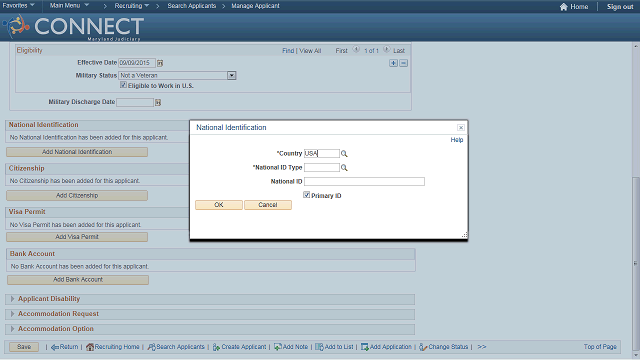Viewport: 640px width, 360px height.
Task: Open the Effective Date calendar picker
Action: [160, 63]
